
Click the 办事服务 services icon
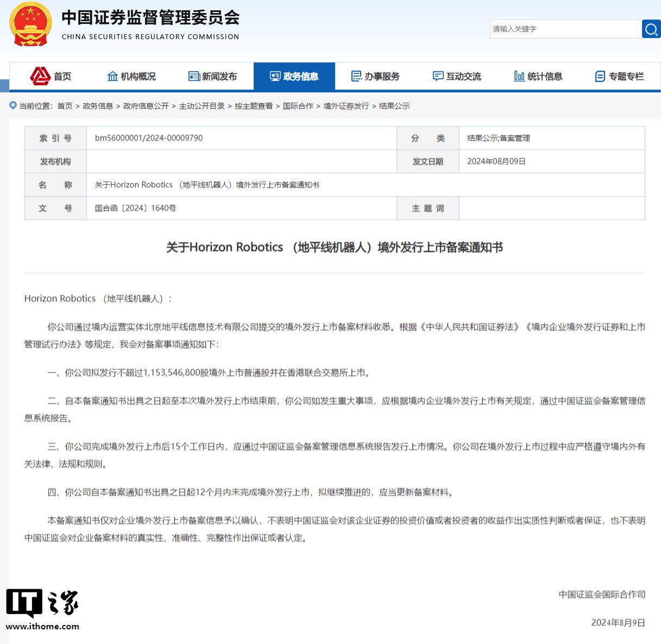[356, 76]
